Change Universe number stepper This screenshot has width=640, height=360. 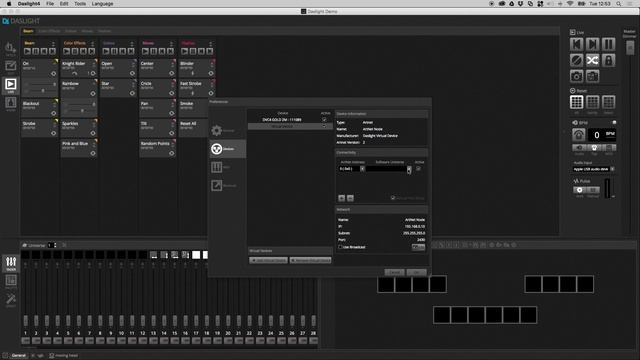pos(55,245)
